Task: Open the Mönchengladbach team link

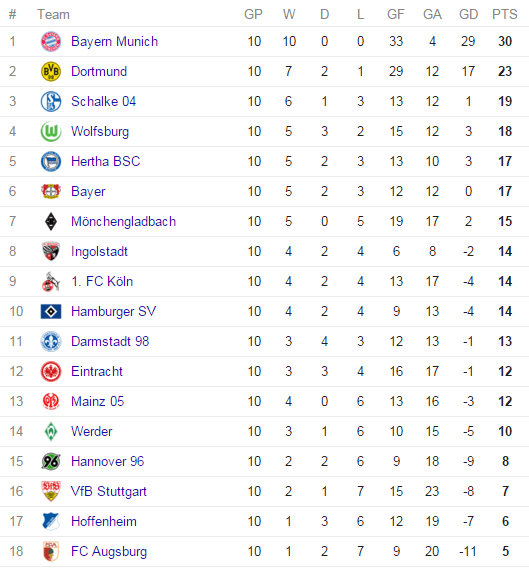Action: (123, 221)
